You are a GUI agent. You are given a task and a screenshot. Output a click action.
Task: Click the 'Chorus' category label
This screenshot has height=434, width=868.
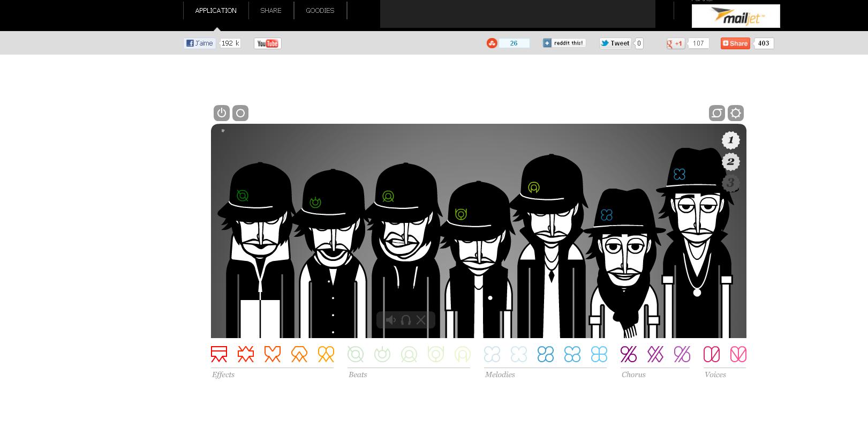633,375
